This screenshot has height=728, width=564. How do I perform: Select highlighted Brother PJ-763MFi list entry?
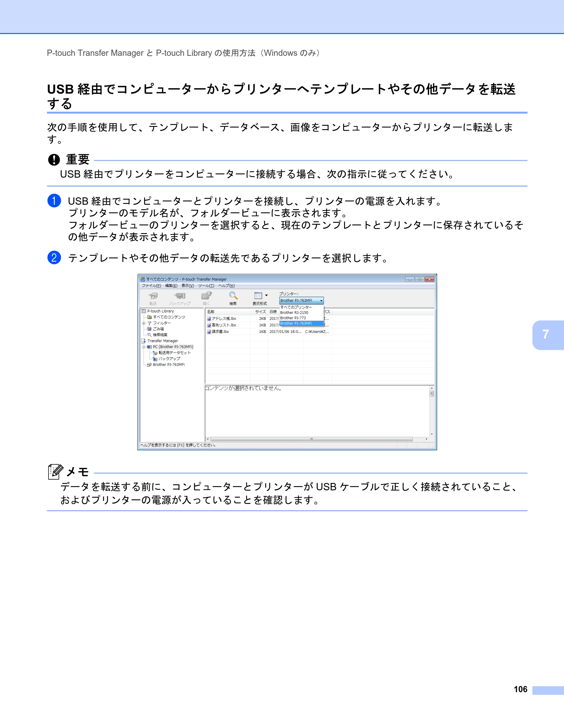tap(301, 323)
